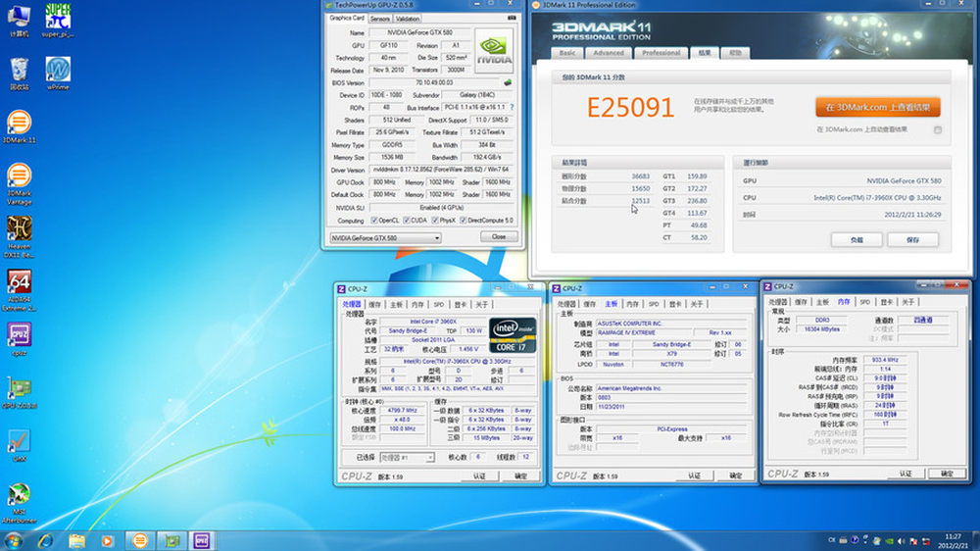Viewport: 980px width, 551px height.
Task: Click the BIOS save chip icon in GPU-Z
Action: click(508, 82)
